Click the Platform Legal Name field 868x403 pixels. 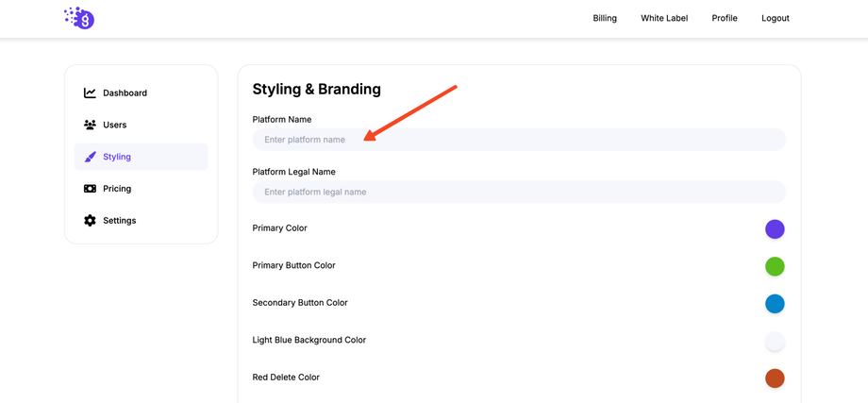pos(519,192)
